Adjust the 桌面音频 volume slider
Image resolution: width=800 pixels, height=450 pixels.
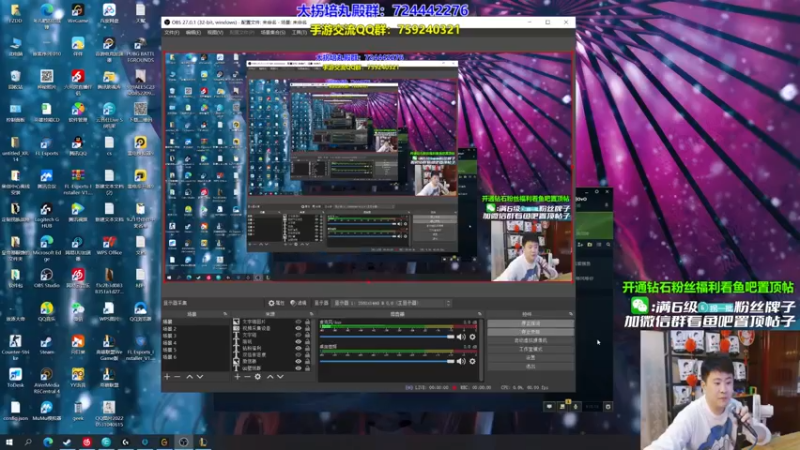pyautogui.click(x=387, y=361)
